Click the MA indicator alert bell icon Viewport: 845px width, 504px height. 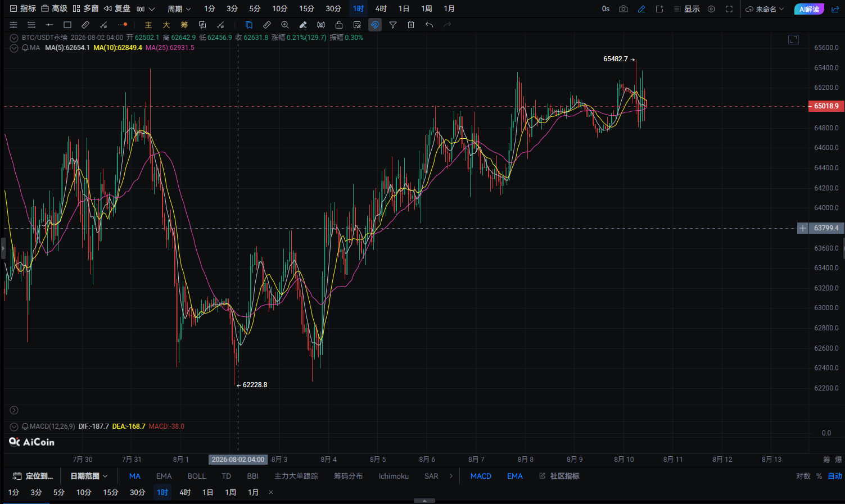pyautogui.click(x=25, y=48)
